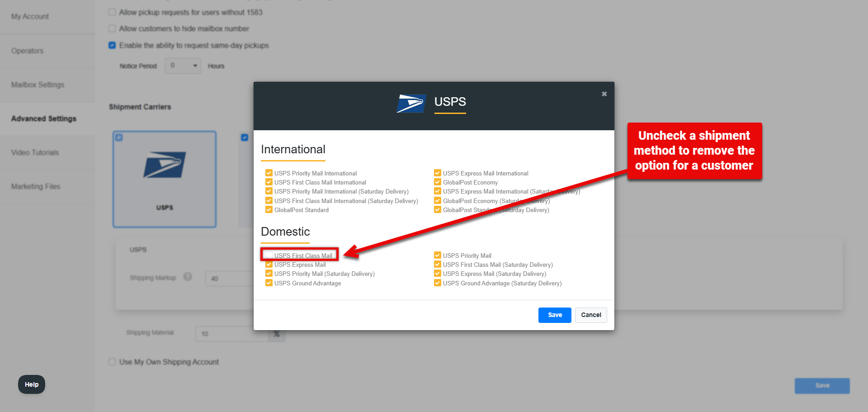868x412 pixels.
Task: Open Marketing Files page
Action: [35, 186]
